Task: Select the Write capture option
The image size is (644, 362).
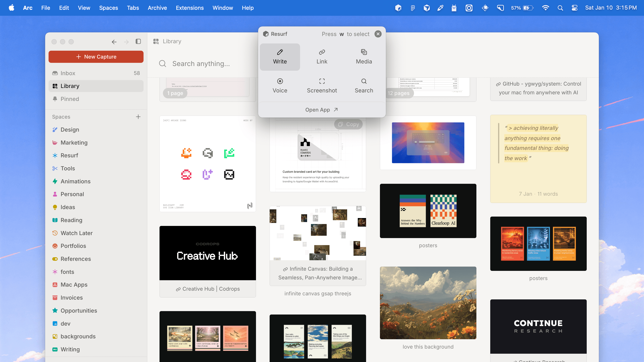Action: pos(280,57)
